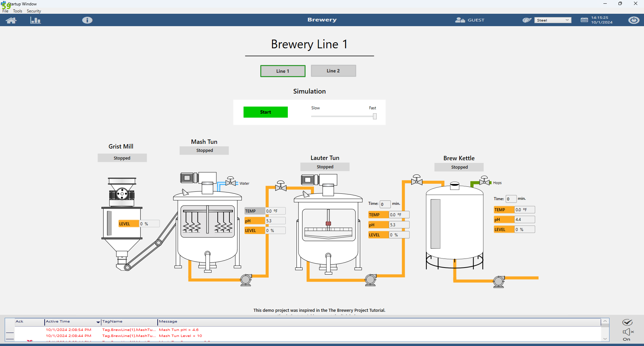Click the Lauter Tun Time input field
The image size is (644, 346).
(x=385, y=204)
